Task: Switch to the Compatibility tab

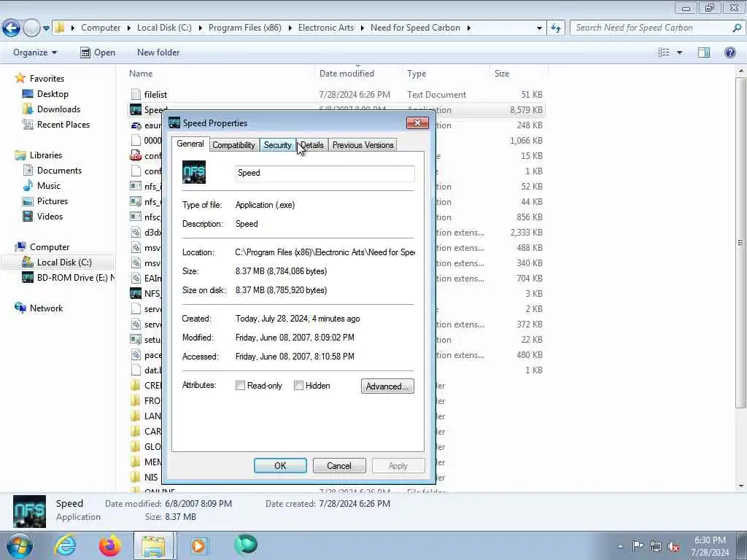Action: pyautogui.click(x=233, y=145)
